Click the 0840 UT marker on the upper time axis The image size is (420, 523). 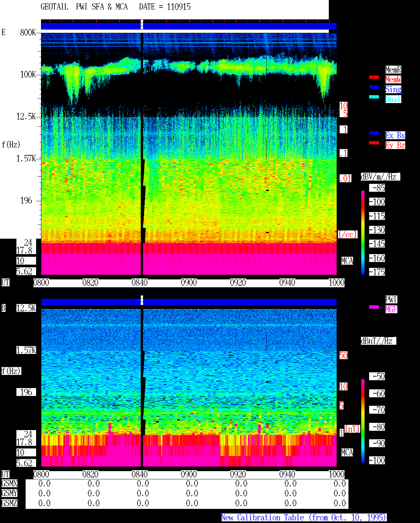[140, 283]
